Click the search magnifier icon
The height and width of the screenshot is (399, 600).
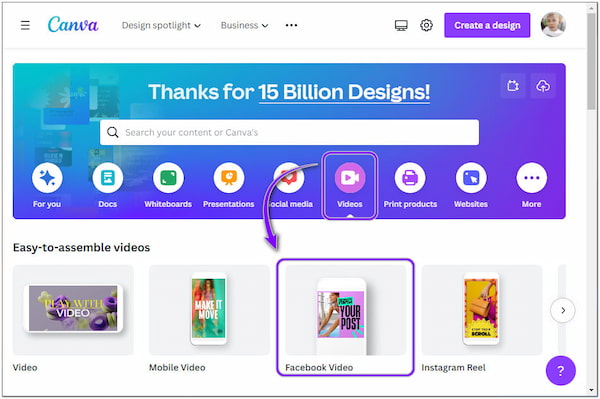point(112,132)
